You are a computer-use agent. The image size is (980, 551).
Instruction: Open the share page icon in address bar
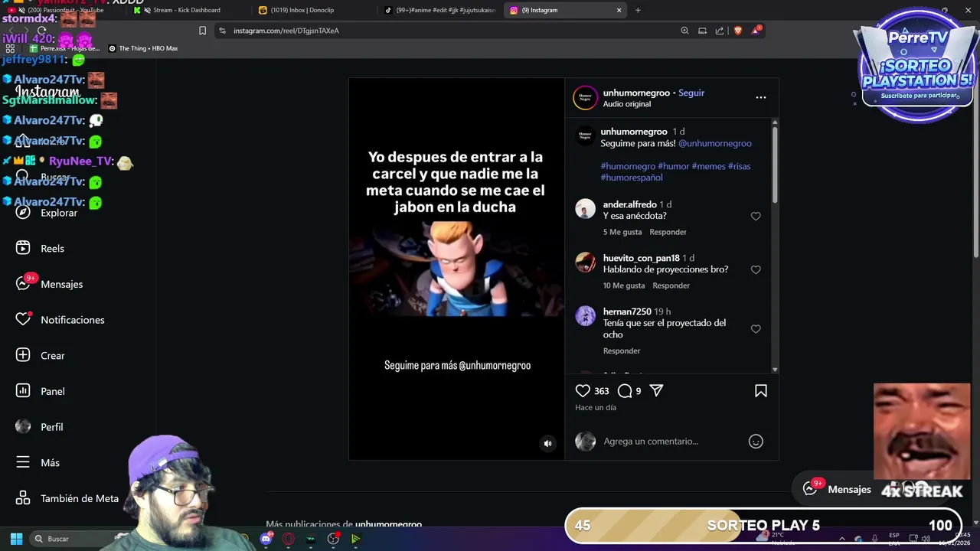click(720, 31)
